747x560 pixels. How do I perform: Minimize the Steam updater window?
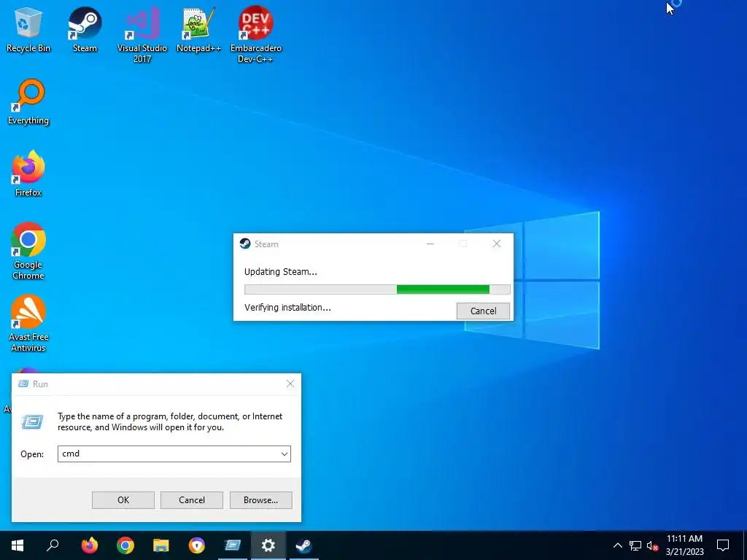click(x=430, y=244)
